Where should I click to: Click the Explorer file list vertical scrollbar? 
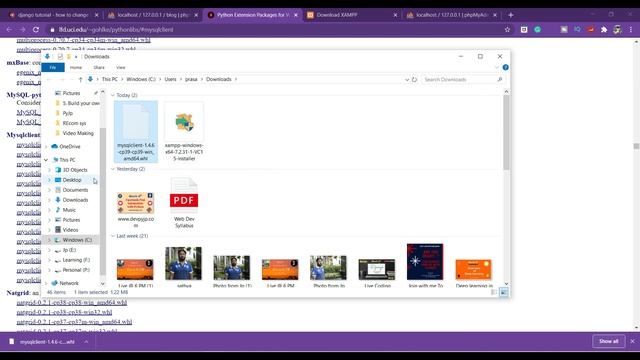tap(506, 133)
